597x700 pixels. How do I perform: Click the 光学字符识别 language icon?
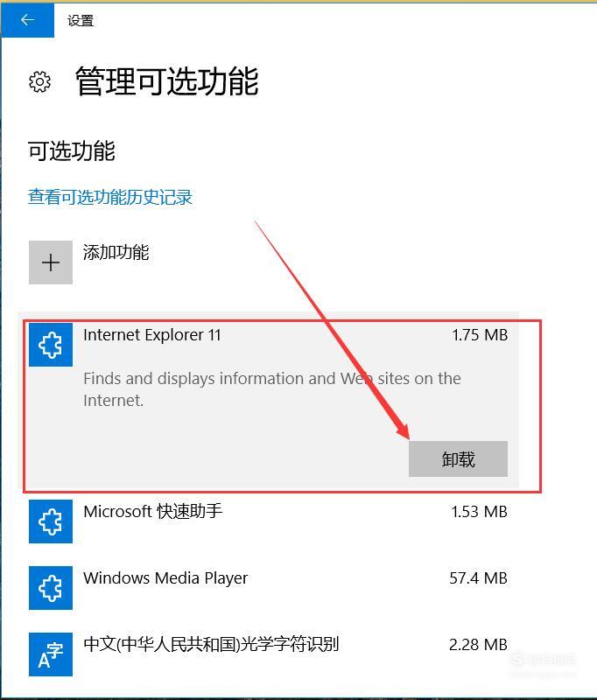51,654
